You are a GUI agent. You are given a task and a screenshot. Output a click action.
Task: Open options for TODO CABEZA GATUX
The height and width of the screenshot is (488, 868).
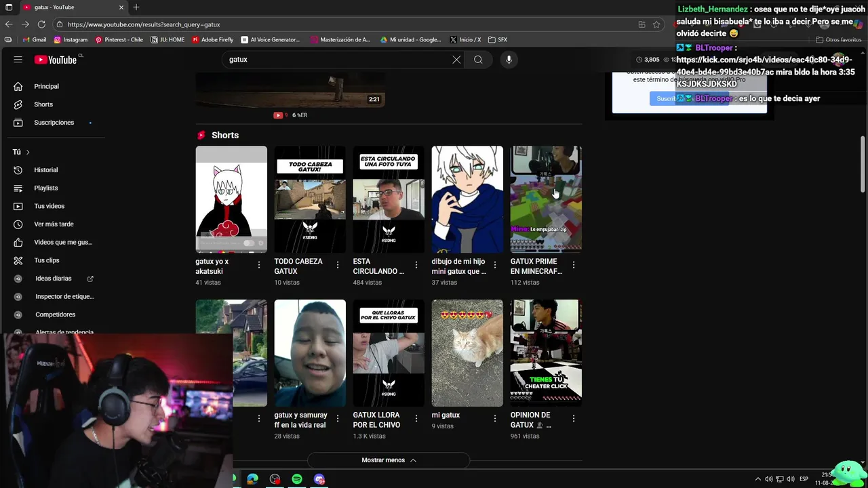coord(338,265)
